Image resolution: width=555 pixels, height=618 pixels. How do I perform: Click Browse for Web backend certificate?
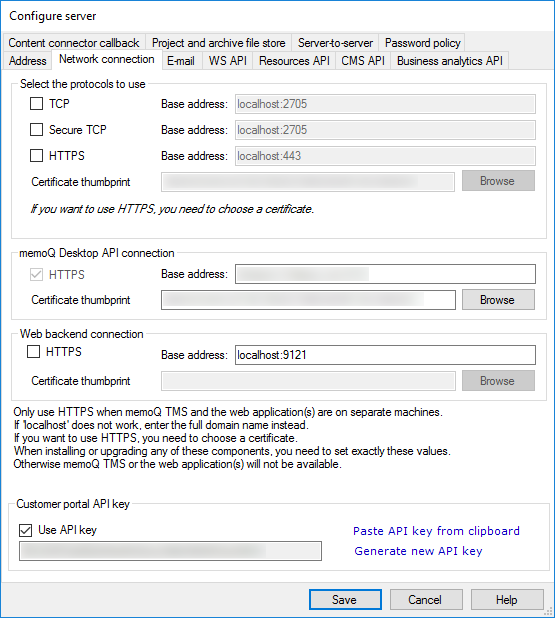(x=498, y=381)
